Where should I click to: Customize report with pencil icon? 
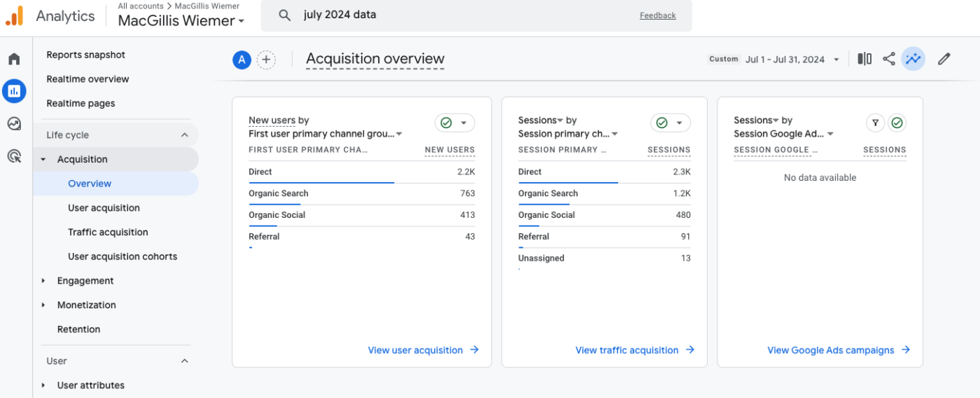tap(944, 59)
